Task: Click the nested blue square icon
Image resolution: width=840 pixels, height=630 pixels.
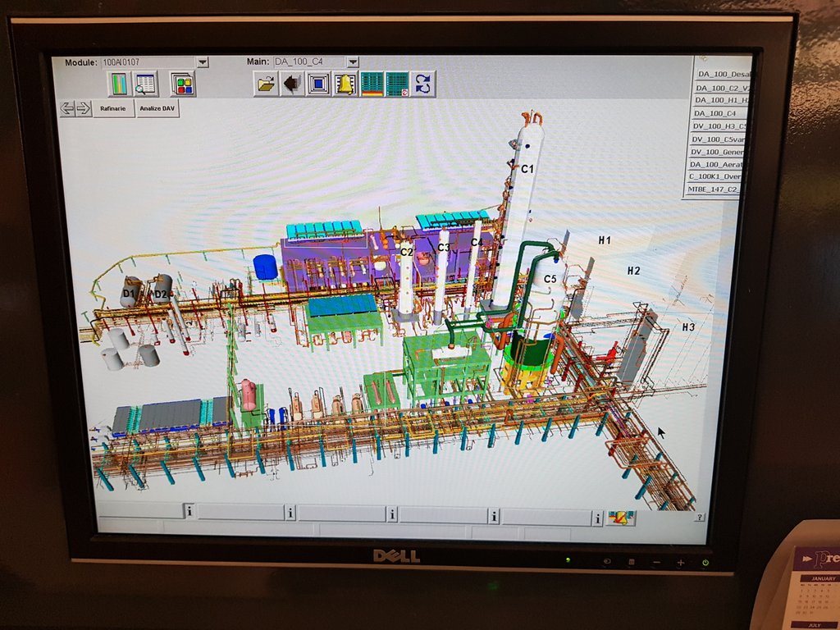Action: coord(318,84)
